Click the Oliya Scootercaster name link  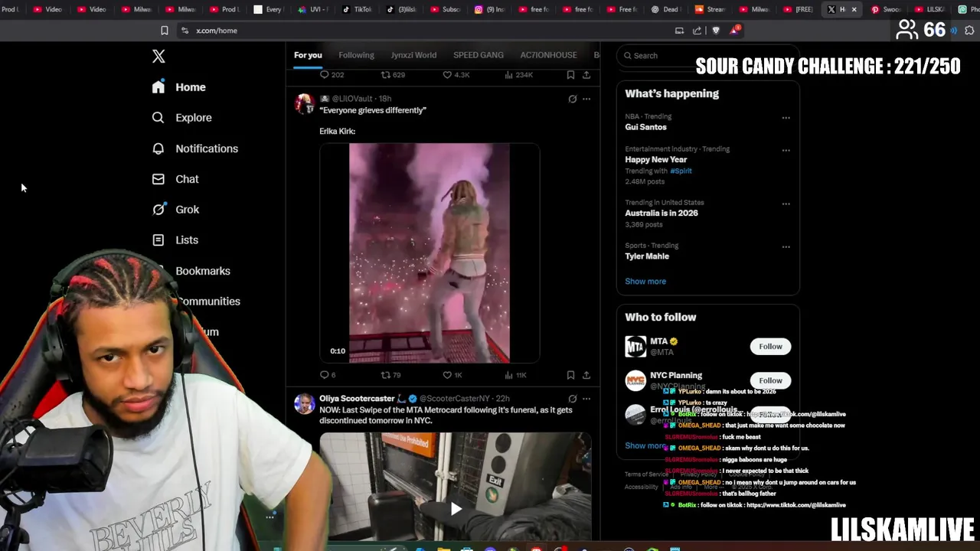point(357,399)
